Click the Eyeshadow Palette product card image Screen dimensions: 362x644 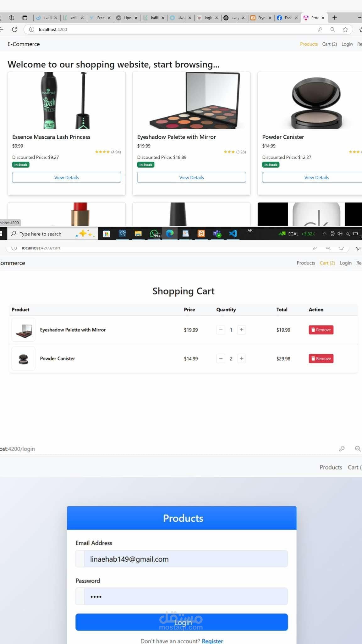click(x=191, y=100)
